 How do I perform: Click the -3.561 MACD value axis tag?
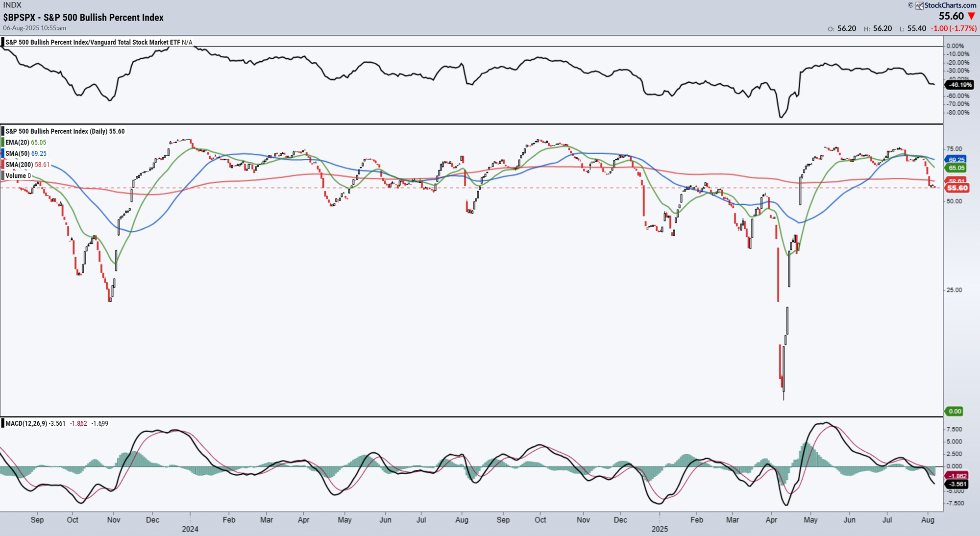click(957, 484)
